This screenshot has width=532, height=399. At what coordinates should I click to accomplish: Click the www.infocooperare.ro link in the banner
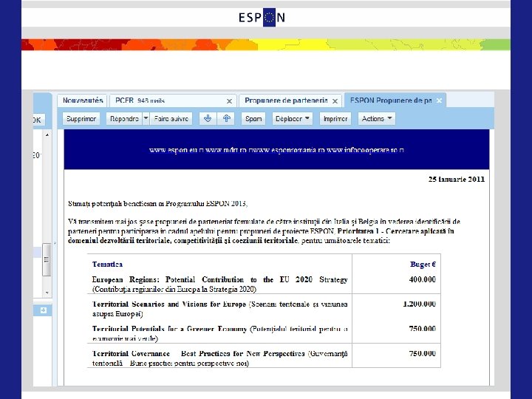point(362,150)
